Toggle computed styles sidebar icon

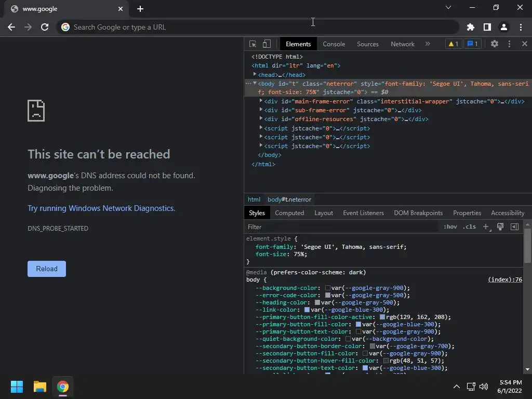[x=514, y=227]
